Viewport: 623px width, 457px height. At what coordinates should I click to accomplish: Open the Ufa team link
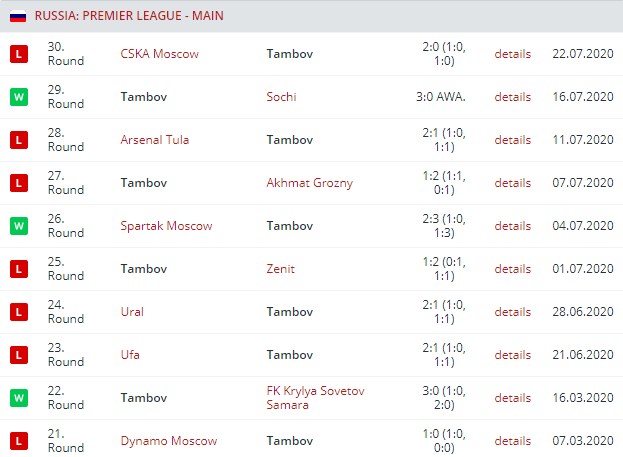point(130,355)
